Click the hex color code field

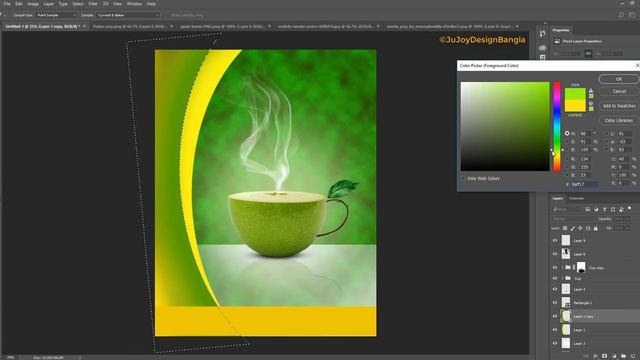(584, 184)
